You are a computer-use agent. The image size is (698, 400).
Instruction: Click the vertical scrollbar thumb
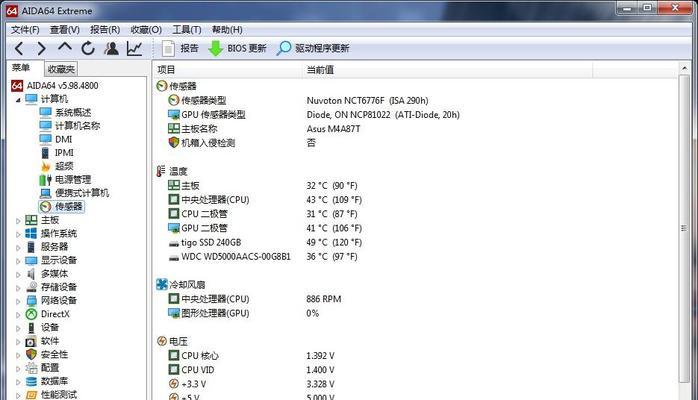(684, 228)
